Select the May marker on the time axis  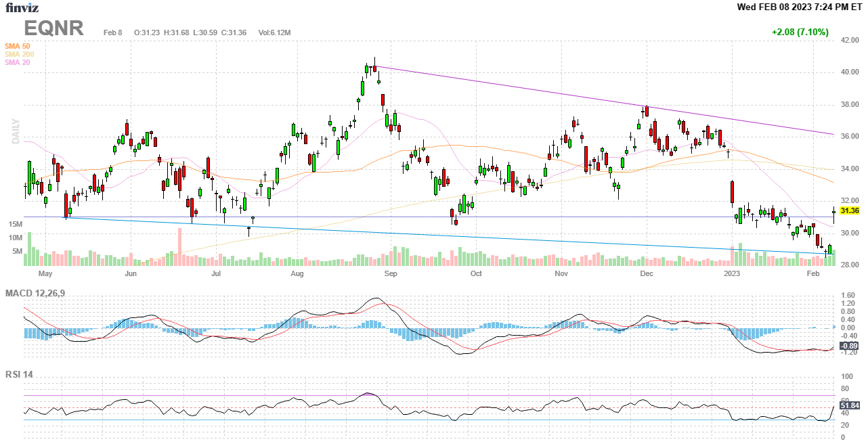click(45, 274)
